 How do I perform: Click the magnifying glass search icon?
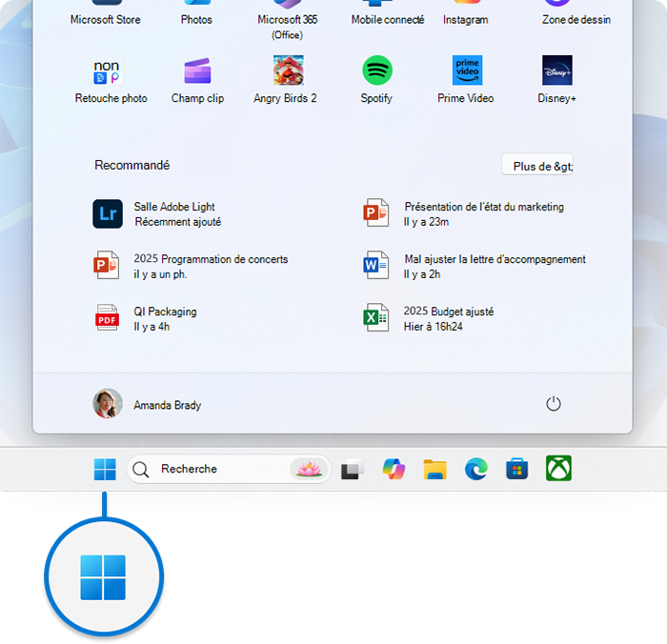pos(140,470)
